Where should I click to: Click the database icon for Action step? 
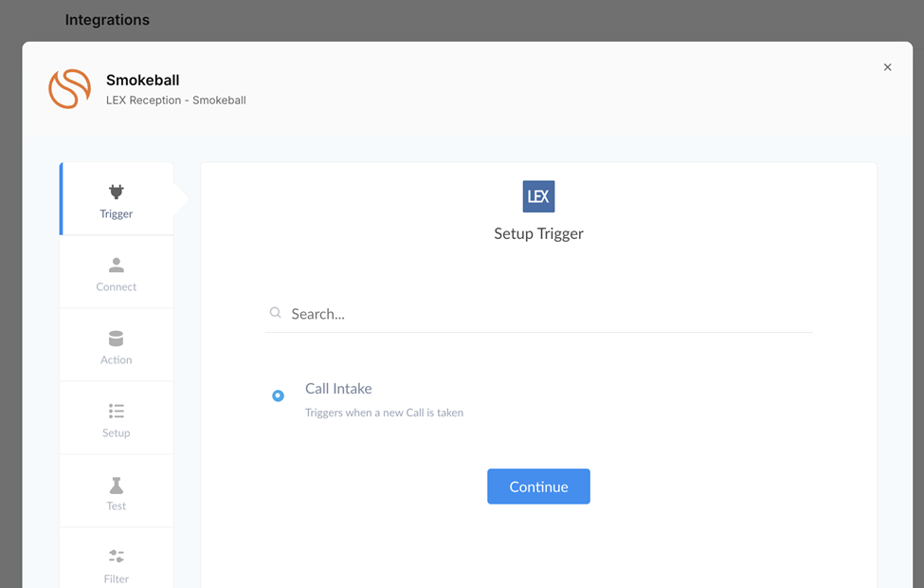click(x=117, y=339)
